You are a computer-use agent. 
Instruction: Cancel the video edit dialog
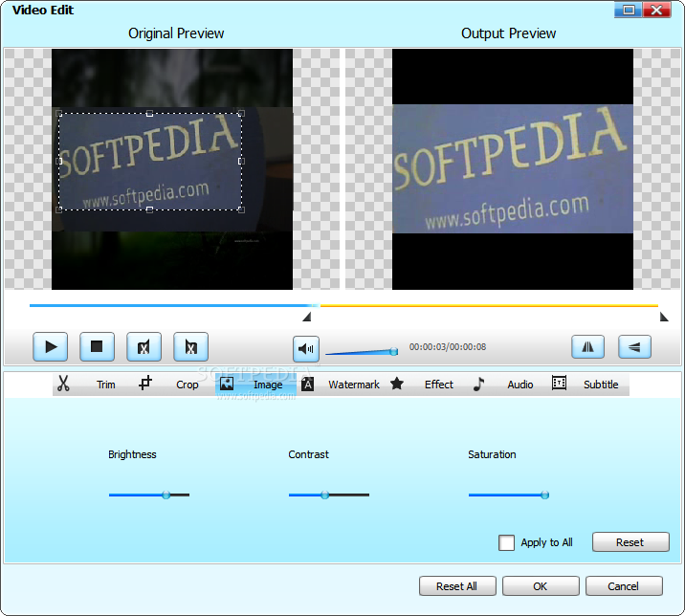[x=624, y=585]
